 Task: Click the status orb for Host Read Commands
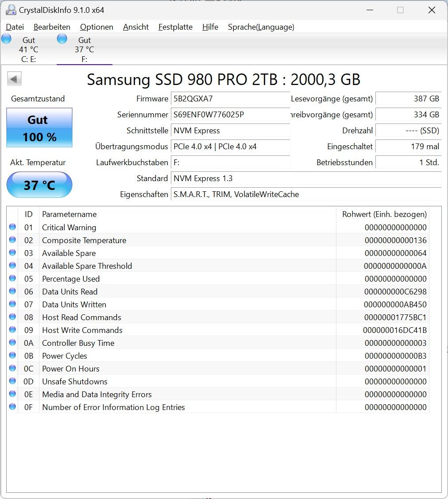[12, 316]
